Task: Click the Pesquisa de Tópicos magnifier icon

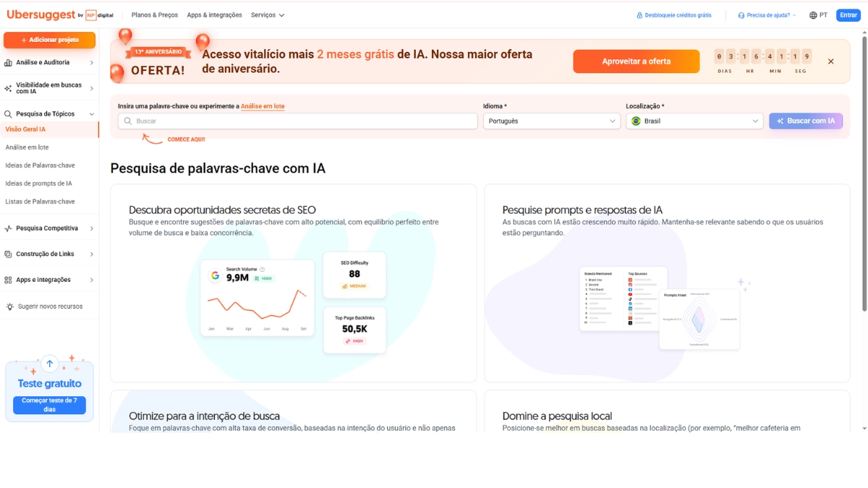Action: [9, 114]
